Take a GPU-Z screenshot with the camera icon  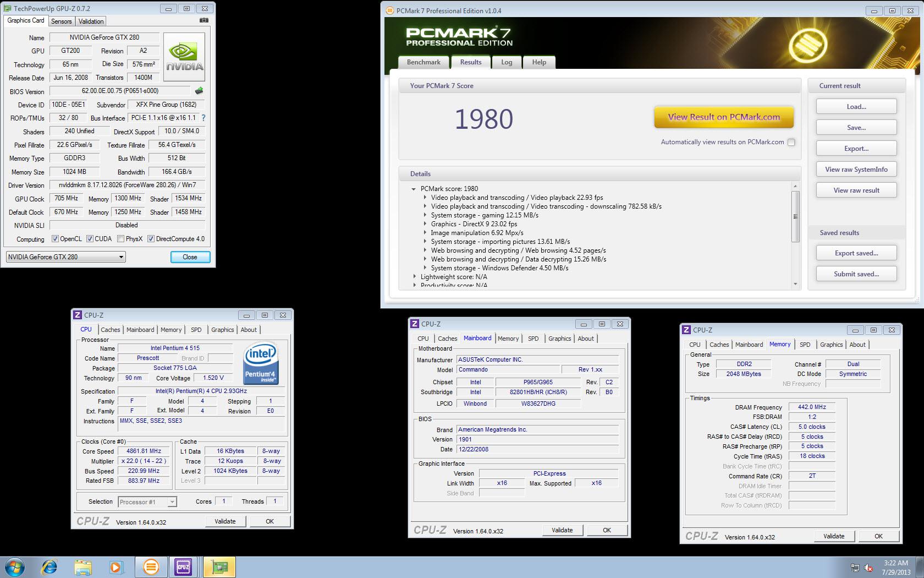tap(204, 20)
